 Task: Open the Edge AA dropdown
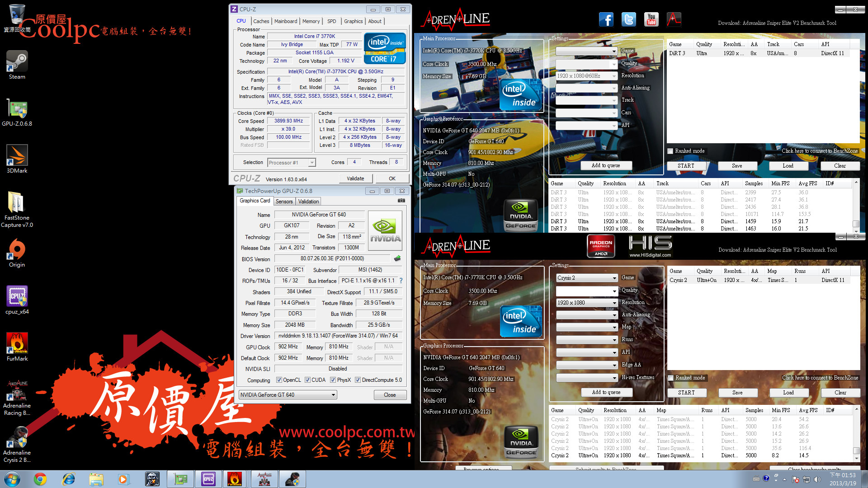click(587, 365)
